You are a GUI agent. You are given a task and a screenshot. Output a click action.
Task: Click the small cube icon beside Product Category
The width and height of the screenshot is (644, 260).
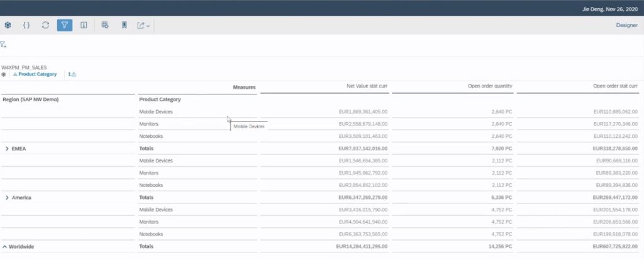(4, 74)
